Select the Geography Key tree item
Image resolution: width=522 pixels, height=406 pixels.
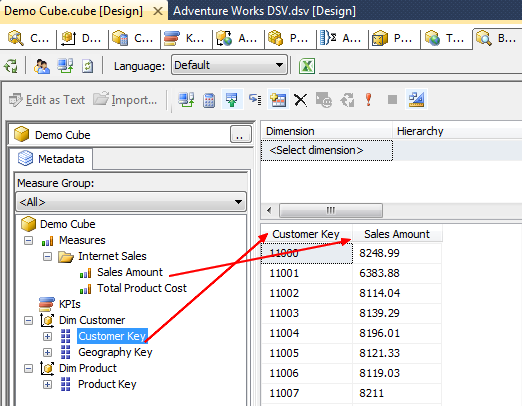tap(115, 352)
